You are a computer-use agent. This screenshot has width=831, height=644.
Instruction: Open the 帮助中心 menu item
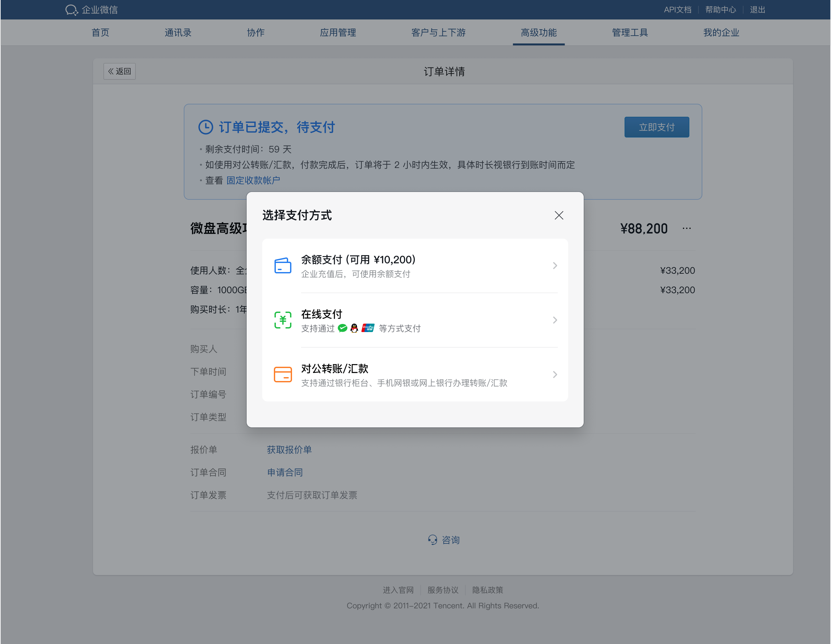pos(720,9)
